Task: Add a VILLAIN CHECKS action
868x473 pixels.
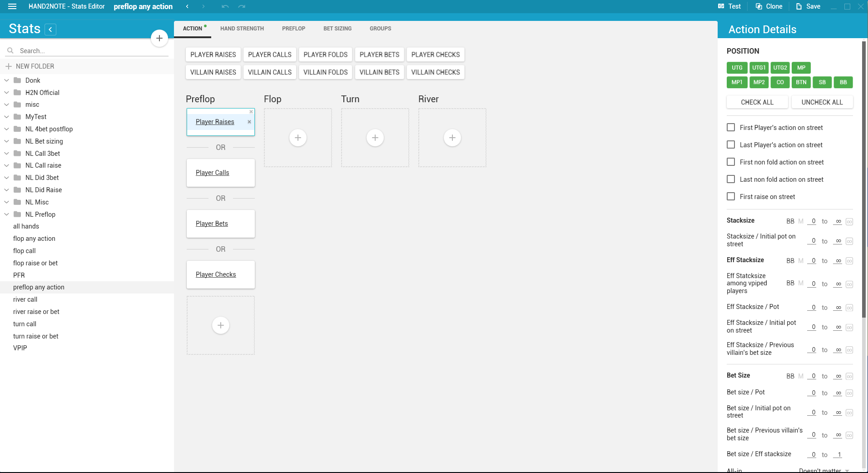Action: pos(436,72)
